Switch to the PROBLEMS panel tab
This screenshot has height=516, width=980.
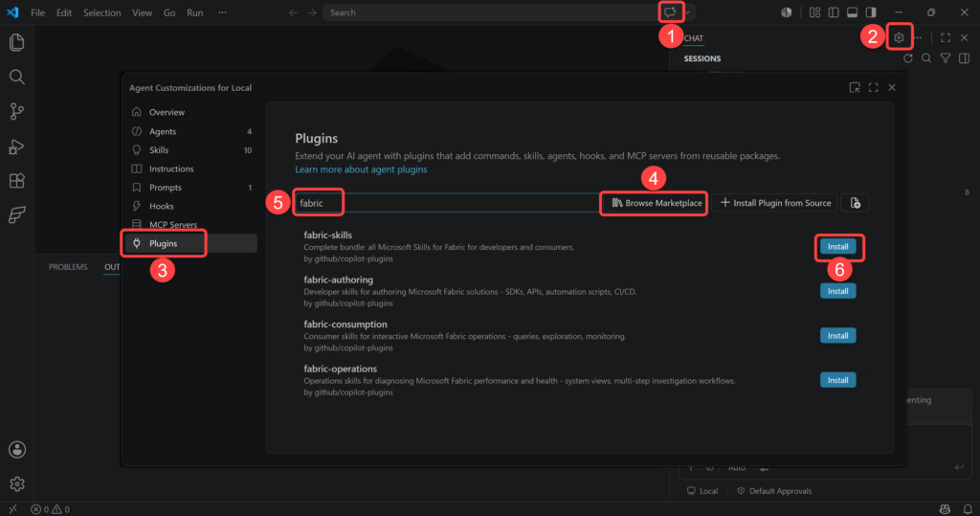click(x=68, y=267)
